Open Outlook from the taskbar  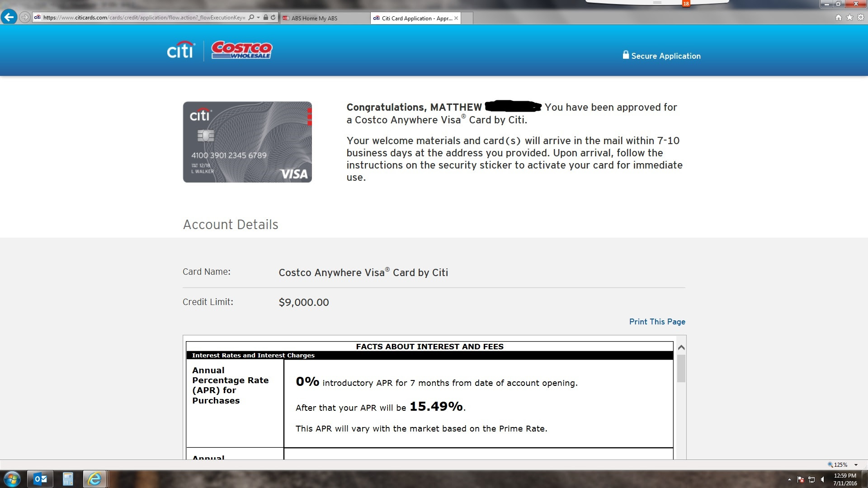point(40,479)
